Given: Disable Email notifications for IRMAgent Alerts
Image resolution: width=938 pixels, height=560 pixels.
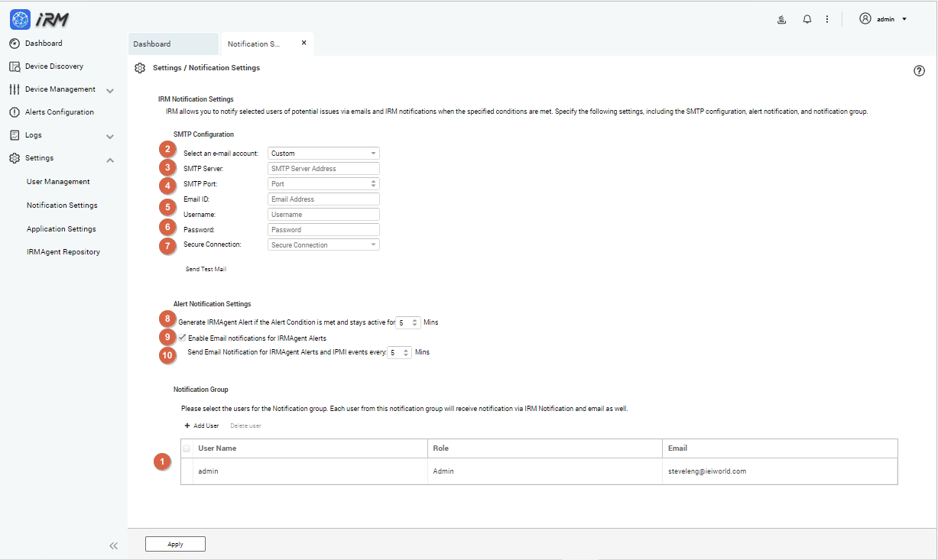Looking at the screenshot, I should (x=180, y=337).
